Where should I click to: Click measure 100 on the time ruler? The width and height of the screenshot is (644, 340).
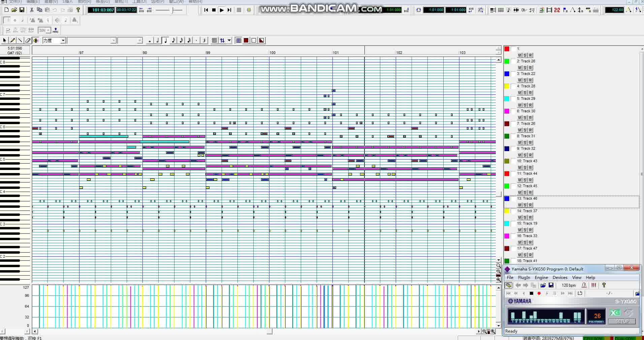(272, 53)
